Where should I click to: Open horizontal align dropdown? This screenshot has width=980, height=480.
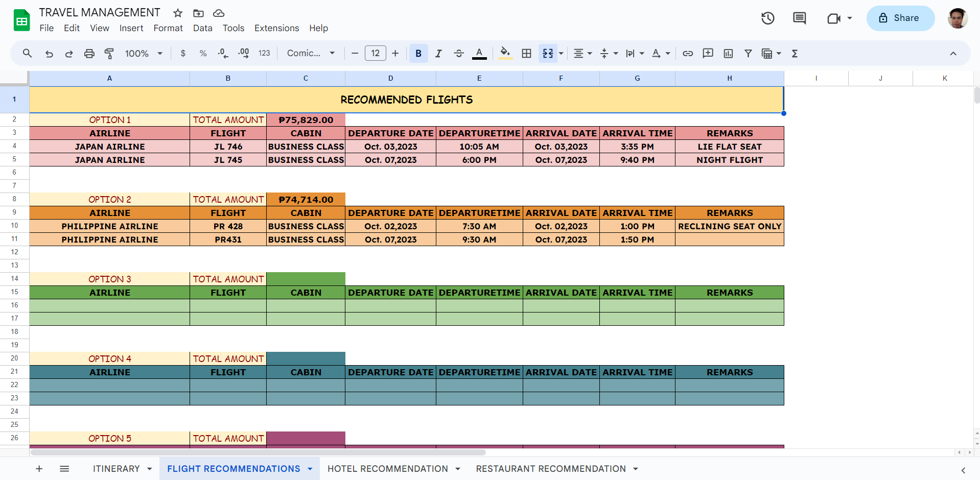(582, 53)
